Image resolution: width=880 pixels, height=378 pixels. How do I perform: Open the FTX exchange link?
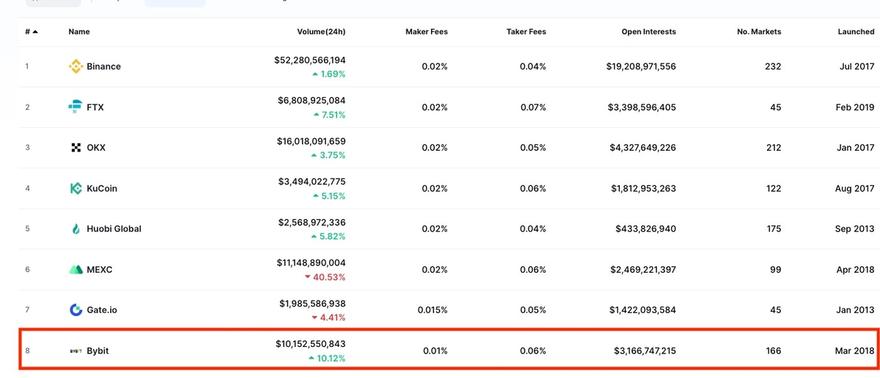pos(95,107)
